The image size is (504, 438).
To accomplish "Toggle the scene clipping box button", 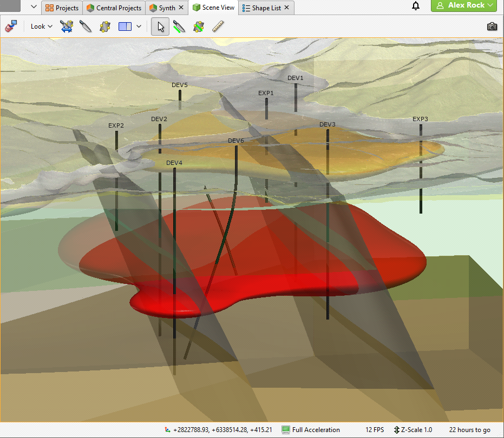I will (x=125, y=26).
